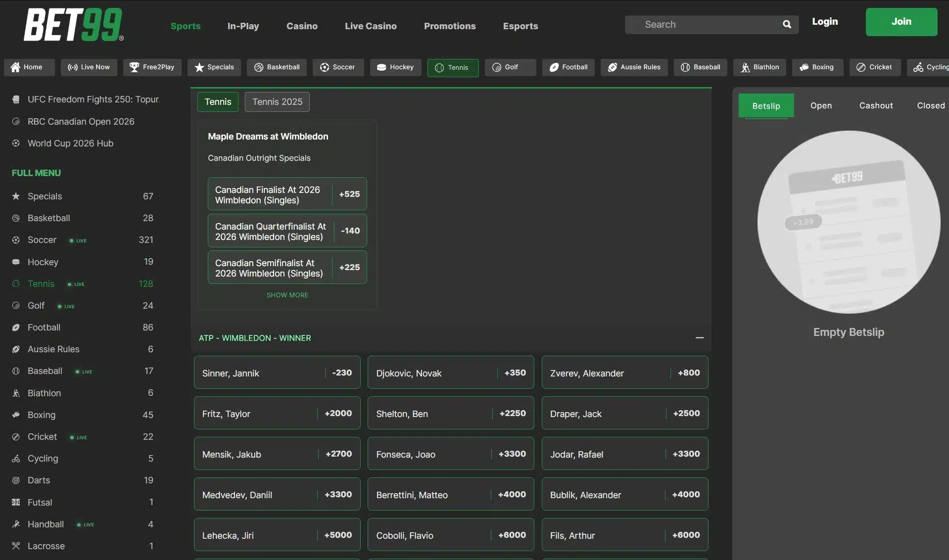Bet on Canadian Finalist at +525

tap(287, 194)
